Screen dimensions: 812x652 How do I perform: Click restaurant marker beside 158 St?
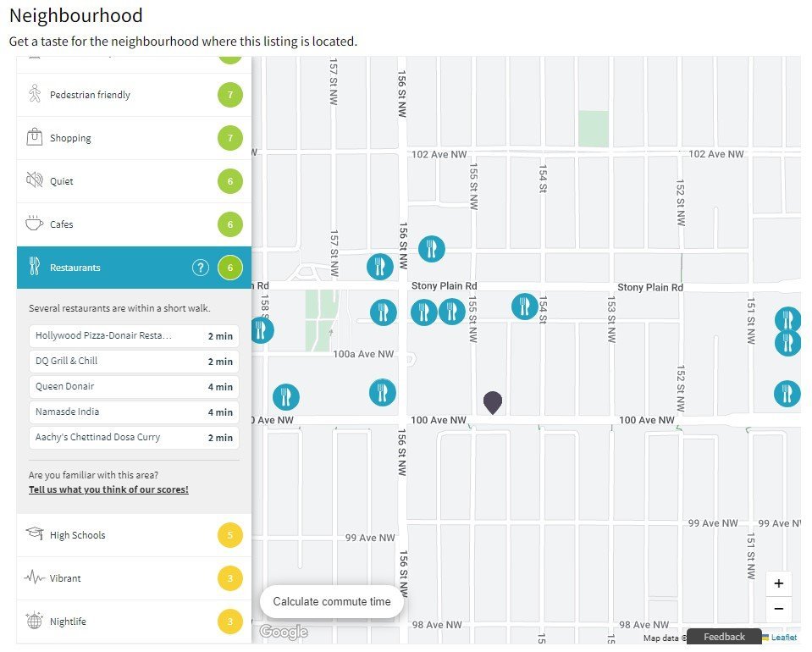(262, 330)
